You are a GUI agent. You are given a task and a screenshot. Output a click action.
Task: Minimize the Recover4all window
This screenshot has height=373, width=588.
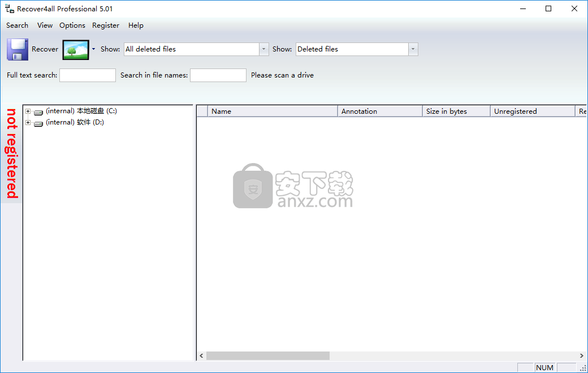click(523, 8)
